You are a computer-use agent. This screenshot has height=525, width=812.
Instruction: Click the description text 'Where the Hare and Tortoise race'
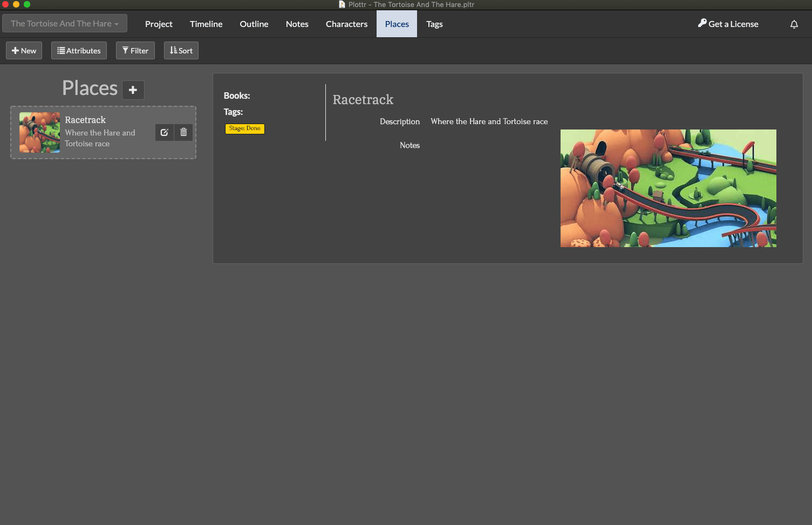[489, 121]
